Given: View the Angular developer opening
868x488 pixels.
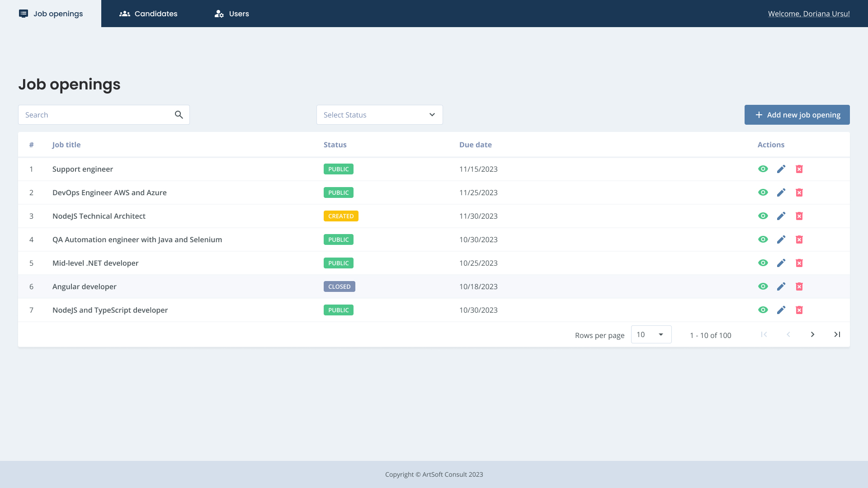Looking at the screenshot, I should 763,286.
